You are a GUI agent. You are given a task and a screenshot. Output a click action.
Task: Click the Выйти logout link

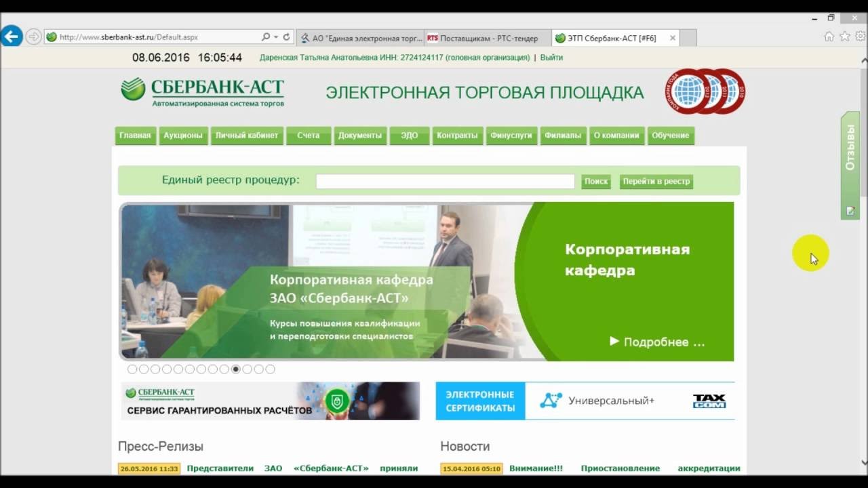pos(552,58)
